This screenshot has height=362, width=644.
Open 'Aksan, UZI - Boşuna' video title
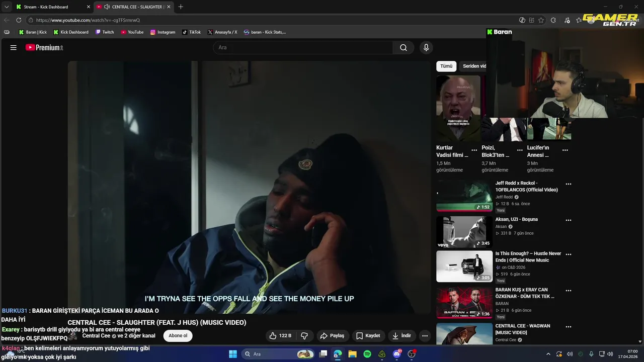[517, 219]
